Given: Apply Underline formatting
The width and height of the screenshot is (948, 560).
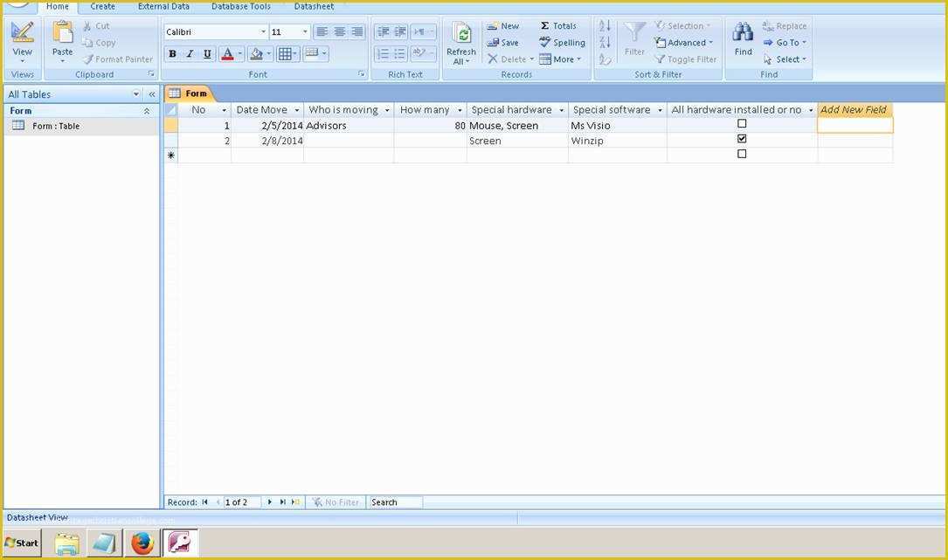Looking at the screenshot, I should tap(207, 54).
